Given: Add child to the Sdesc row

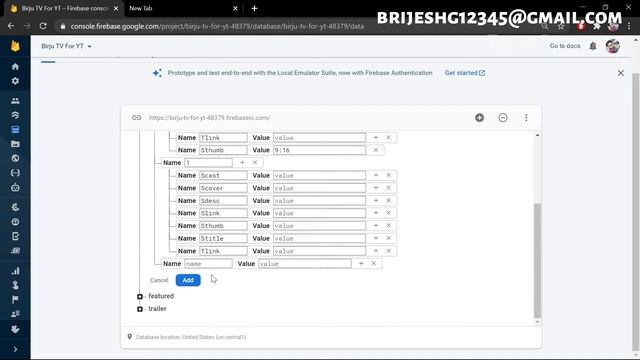Looking at the screenshot, I should point(376,200).
